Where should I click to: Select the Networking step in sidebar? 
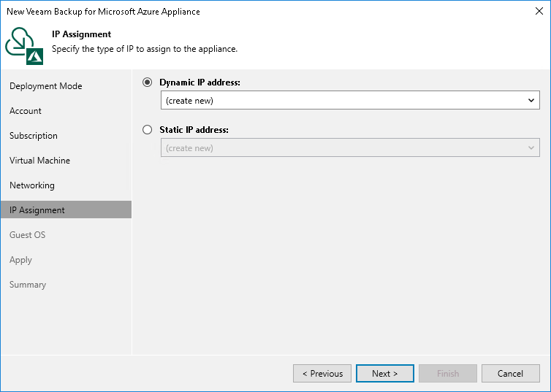(32, 185)
